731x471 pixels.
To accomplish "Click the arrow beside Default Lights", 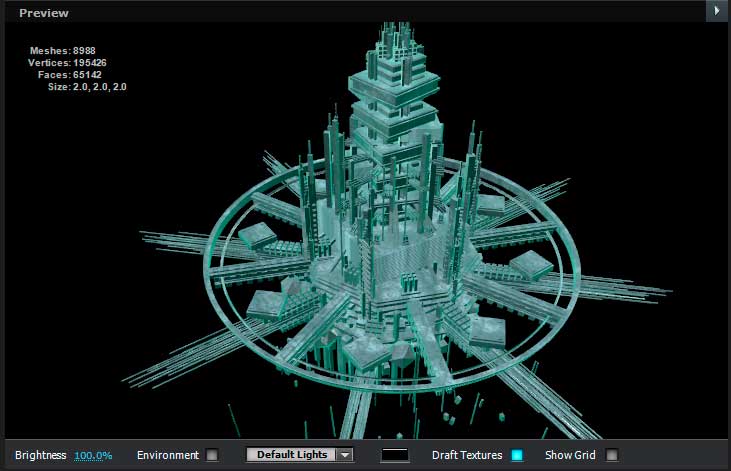I will tap(344, 455).
